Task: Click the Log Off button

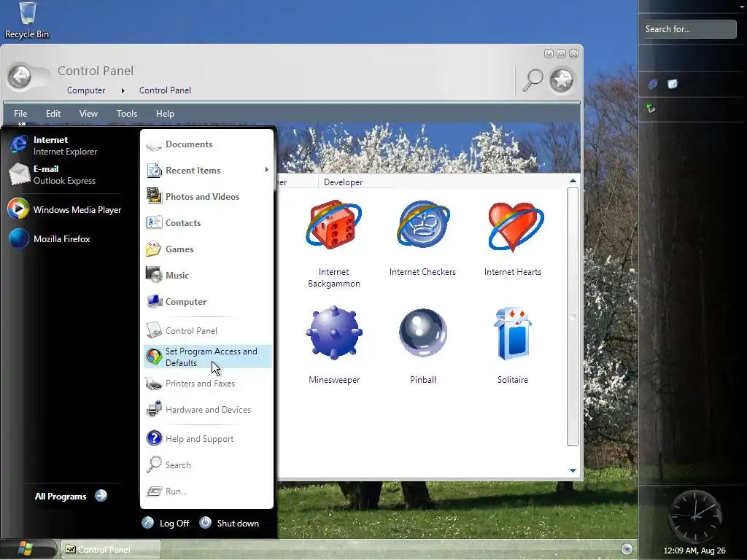Action: pyautogui.click(x=166, y=523)
